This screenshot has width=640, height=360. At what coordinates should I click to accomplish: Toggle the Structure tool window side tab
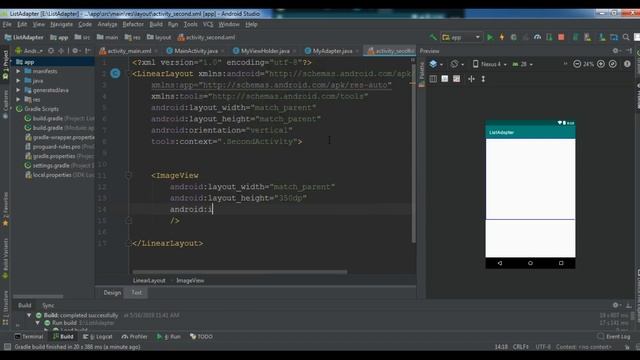5,307
